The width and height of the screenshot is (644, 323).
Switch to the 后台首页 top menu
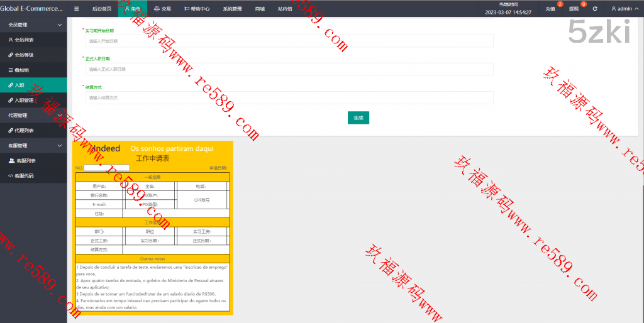(101, 9)
